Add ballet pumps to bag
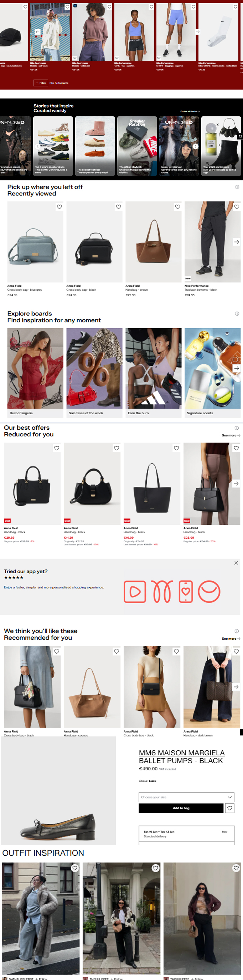This screenshot has height=980, width=243. [181, 807]
